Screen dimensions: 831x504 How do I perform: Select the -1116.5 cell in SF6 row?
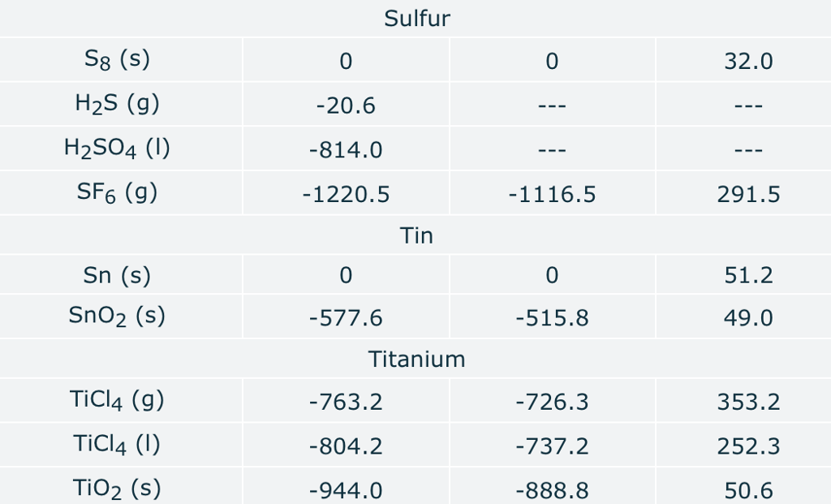pos(552,195)
